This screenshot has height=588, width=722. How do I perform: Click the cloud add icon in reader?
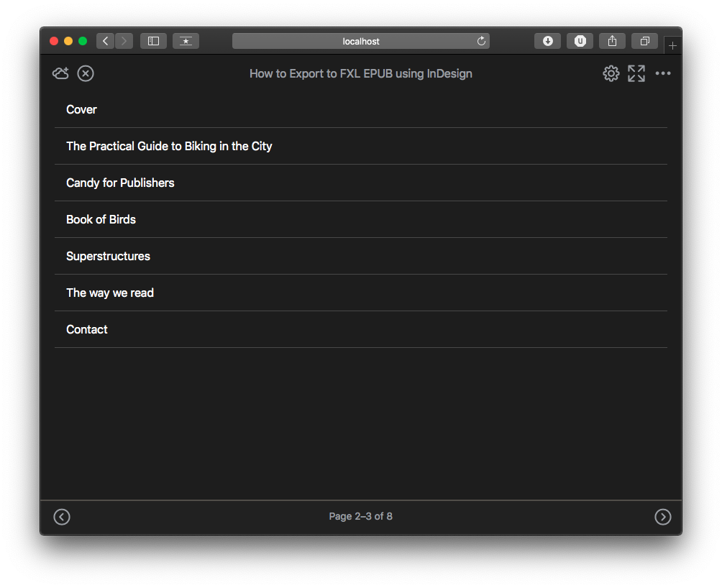[x=60, y=73]
